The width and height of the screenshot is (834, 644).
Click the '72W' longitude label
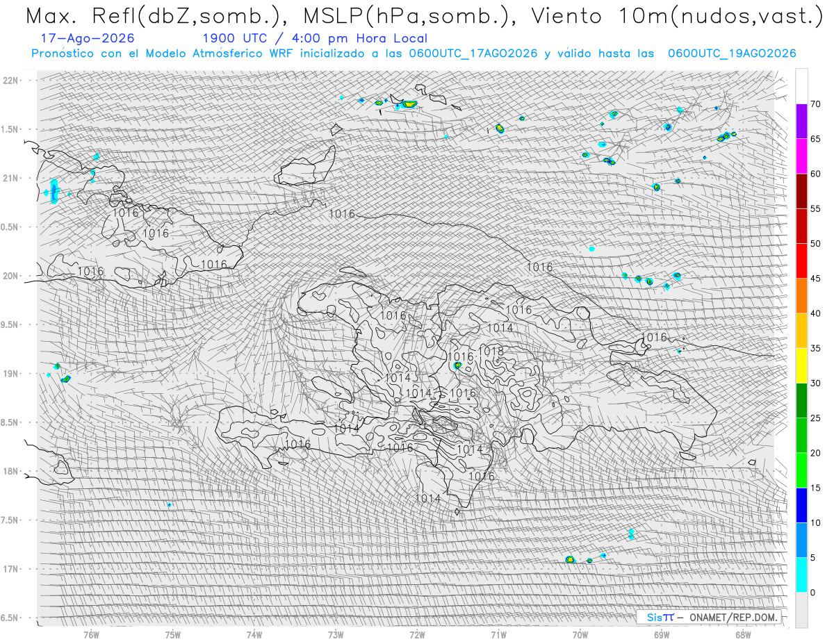point(417,635)
